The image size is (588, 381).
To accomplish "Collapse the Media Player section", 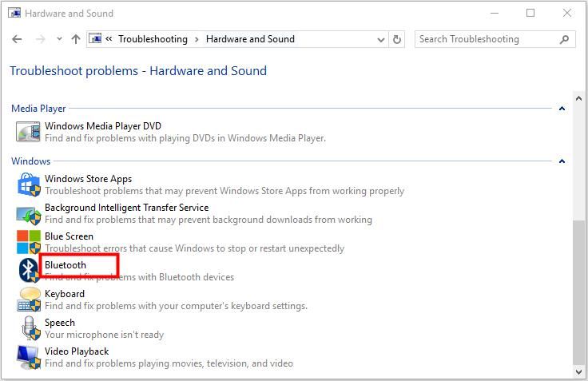I will coord(562,109).
